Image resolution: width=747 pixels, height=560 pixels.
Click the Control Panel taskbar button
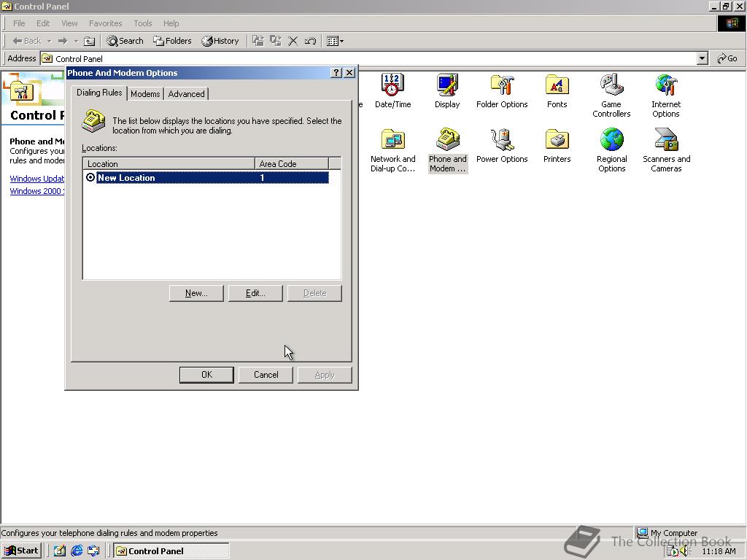point(171,551)
